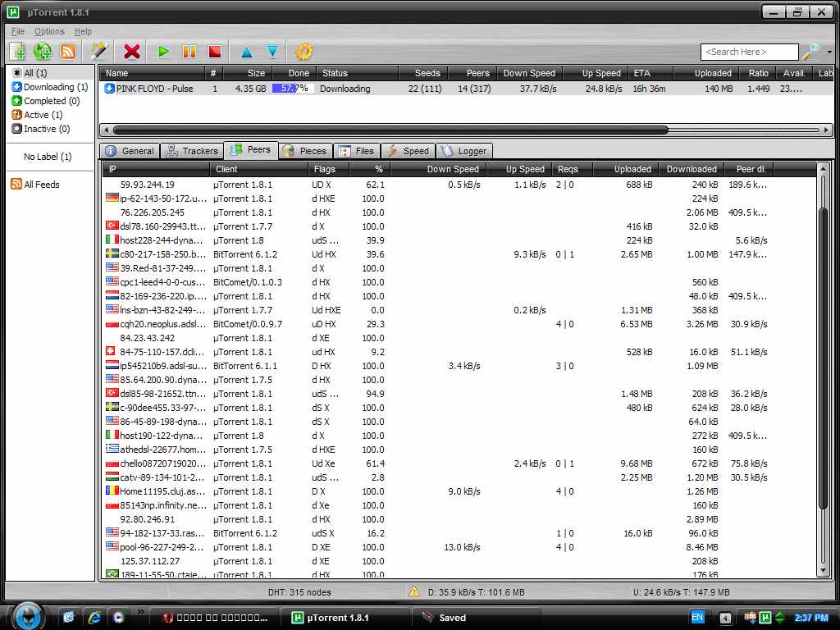Image resolution: width=840 pixels, height=630 pixels.
Task: Open Preferences via the gear icon
Action: pos(304,52)
